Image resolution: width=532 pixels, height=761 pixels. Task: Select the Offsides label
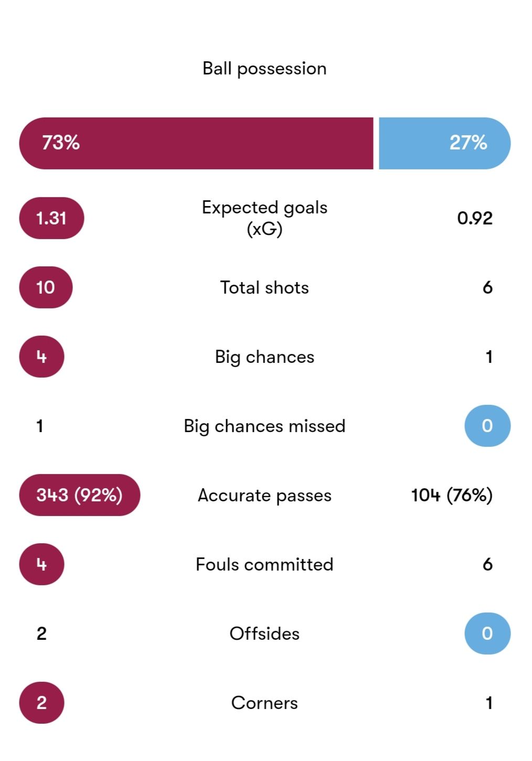coord(264,634)
